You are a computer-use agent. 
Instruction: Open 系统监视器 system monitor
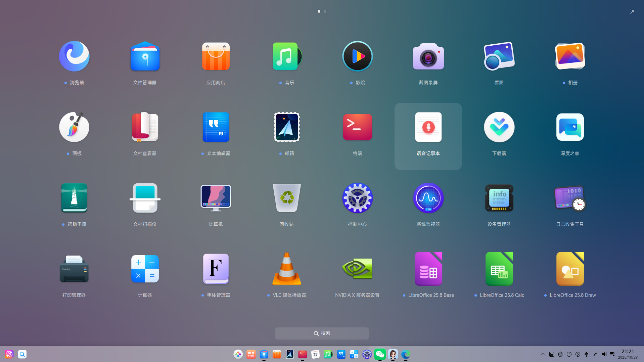(428, 198)
